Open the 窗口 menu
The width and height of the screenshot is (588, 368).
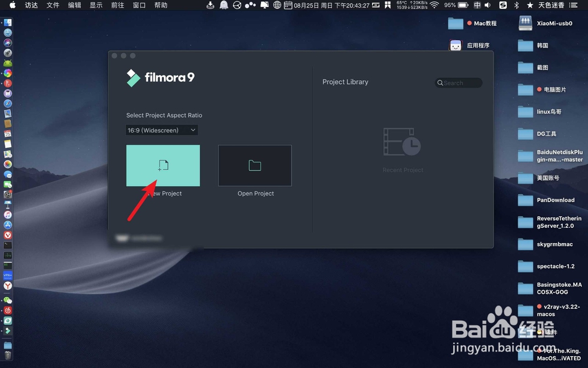click(x=139, y=5)
